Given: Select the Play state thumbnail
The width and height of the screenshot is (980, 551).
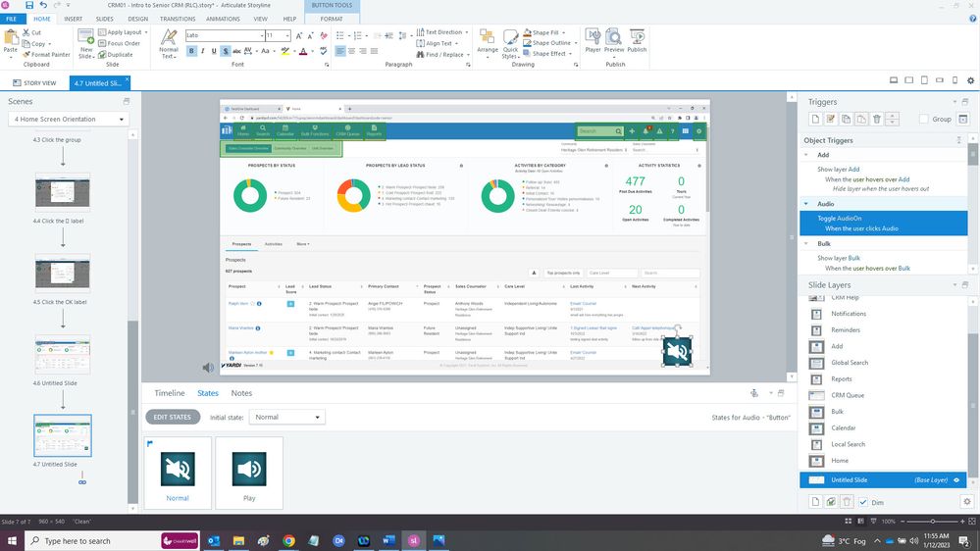Looking at the screenshot, I should click(x=248, y=472).
